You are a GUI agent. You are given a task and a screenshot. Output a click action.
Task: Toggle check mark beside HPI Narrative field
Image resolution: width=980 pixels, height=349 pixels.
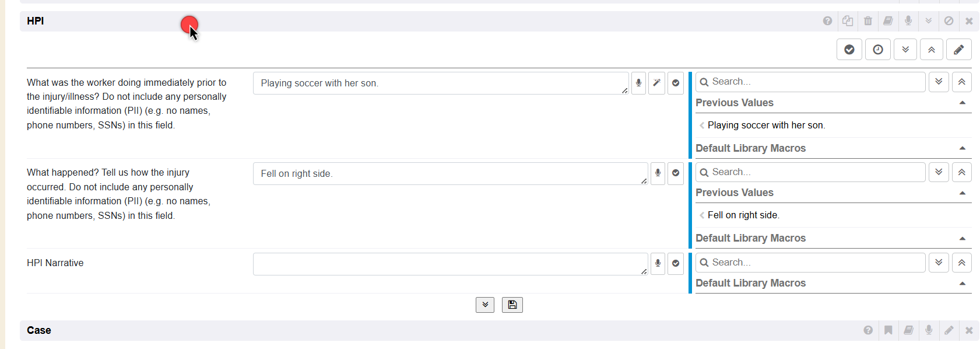pos(675,263)
